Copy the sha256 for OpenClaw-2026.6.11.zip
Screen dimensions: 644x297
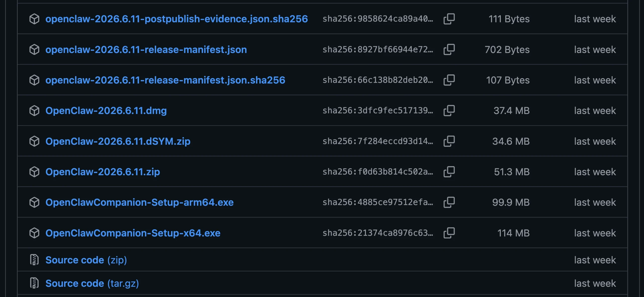pos(449,172)
